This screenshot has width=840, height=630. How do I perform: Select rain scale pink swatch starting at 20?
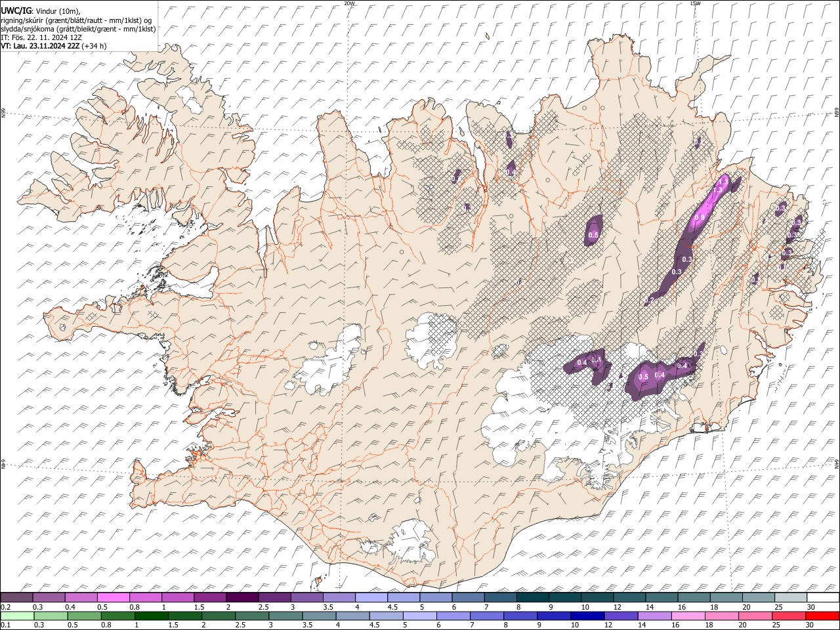pyautogui.click(x=755, y=616)
